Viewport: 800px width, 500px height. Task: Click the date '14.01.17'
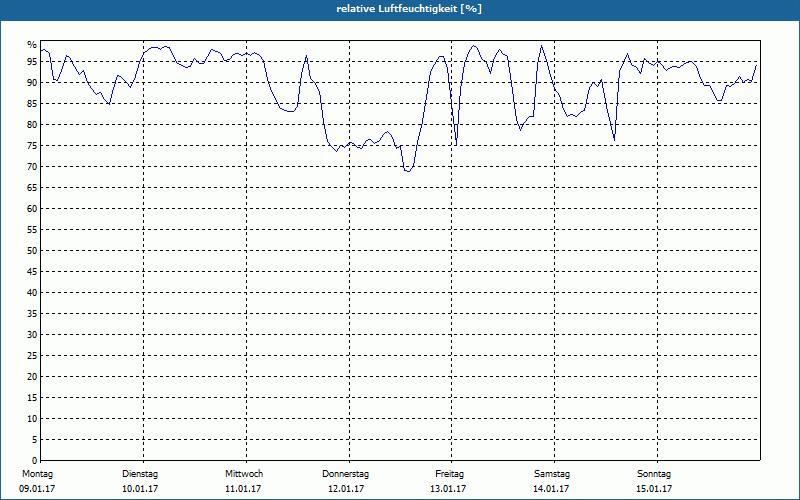pyautogui.click(x=551, y=489)
